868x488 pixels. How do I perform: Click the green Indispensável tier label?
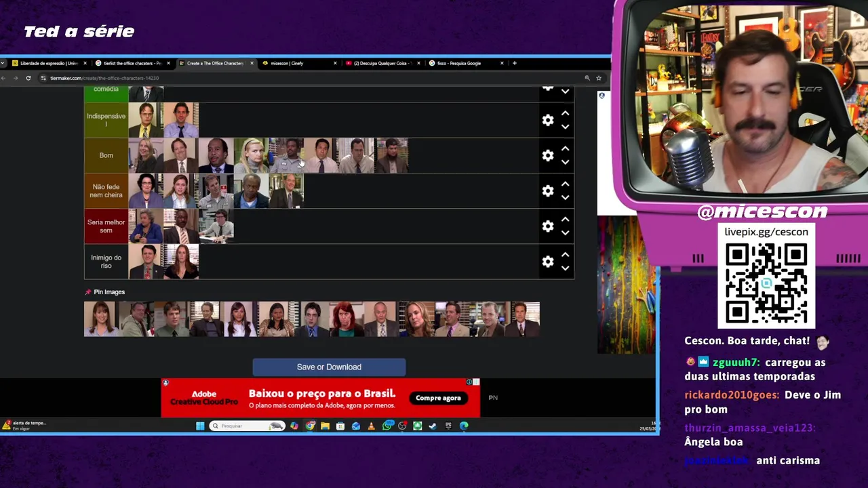(x=106, y=120)
